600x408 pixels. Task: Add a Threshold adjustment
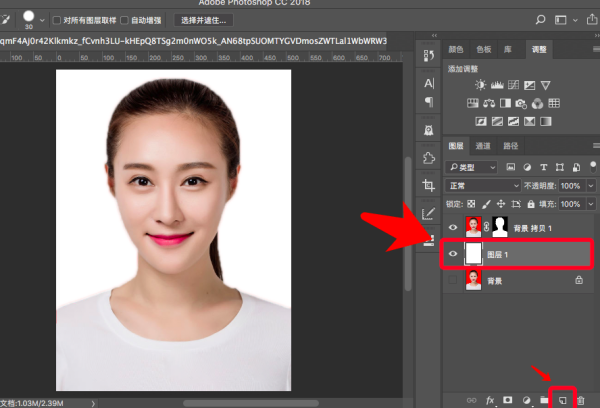(514, 122)
